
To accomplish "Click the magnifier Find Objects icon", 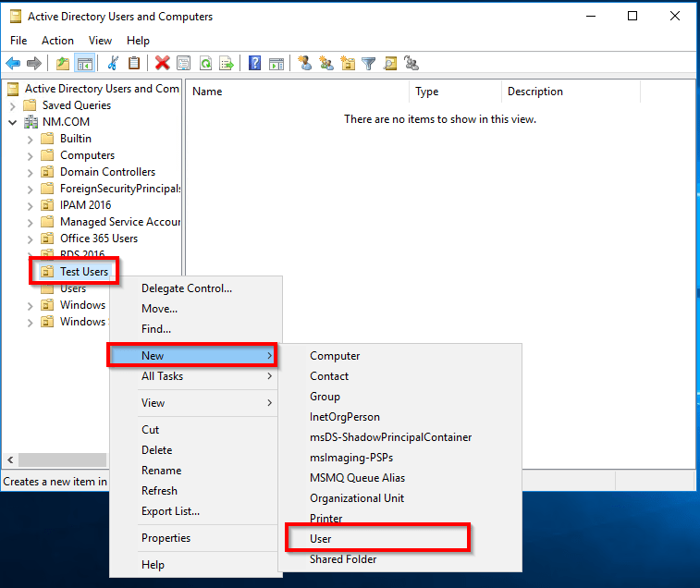I will [390, 64].
